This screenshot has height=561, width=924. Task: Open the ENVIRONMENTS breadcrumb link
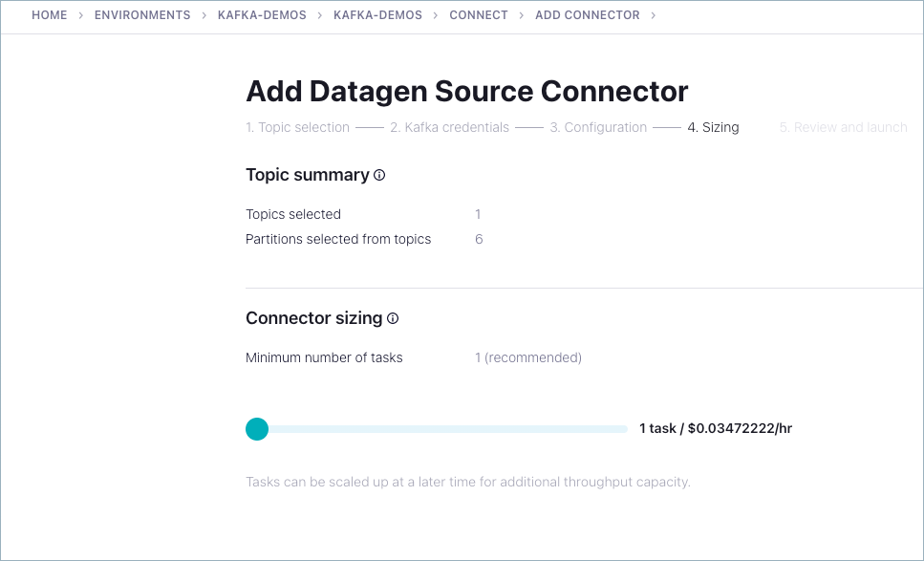pos(142,15)
